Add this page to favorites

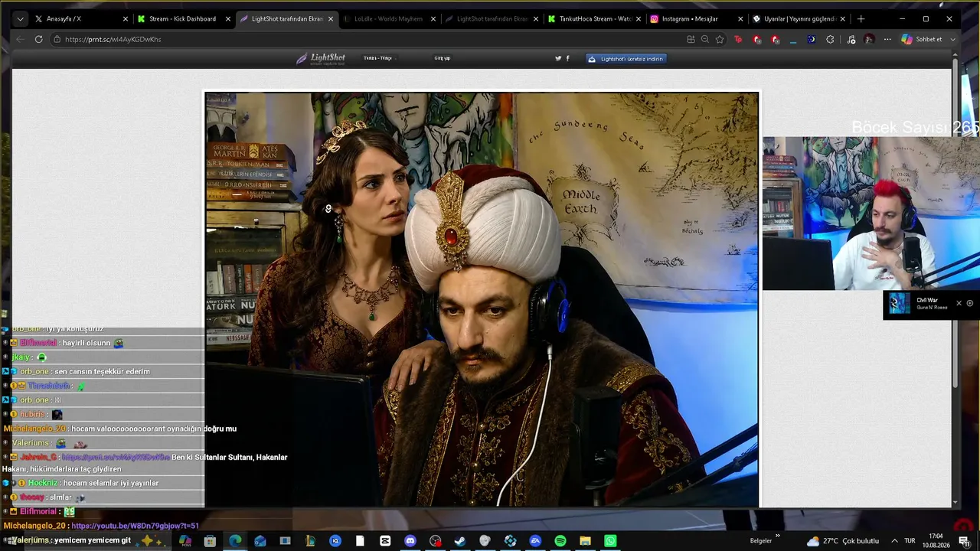pyautogui.click(x=720, y=39)
